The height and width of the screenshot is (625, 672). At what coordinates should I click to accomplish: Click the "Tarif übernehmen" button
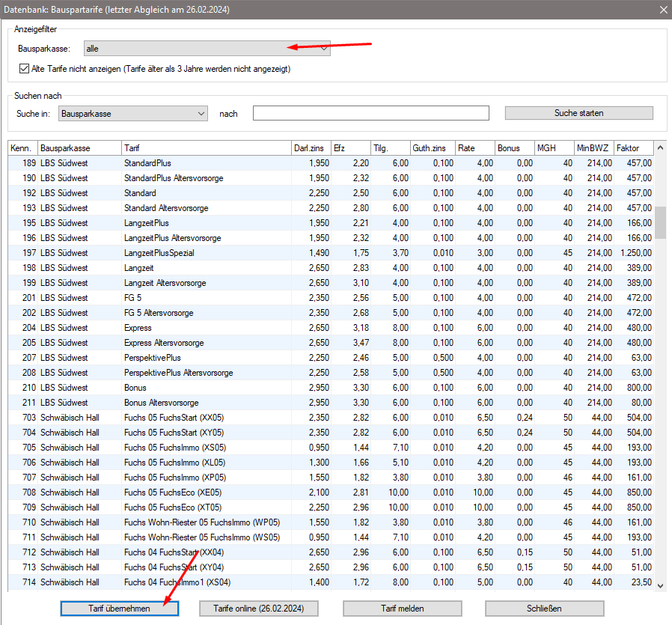point(119,609)
